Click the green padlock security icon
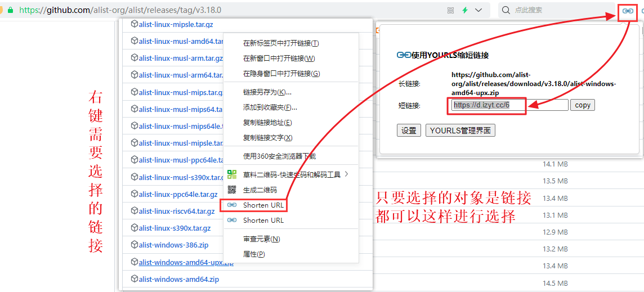This screenshot has height=292, width=644. [10, 10]
